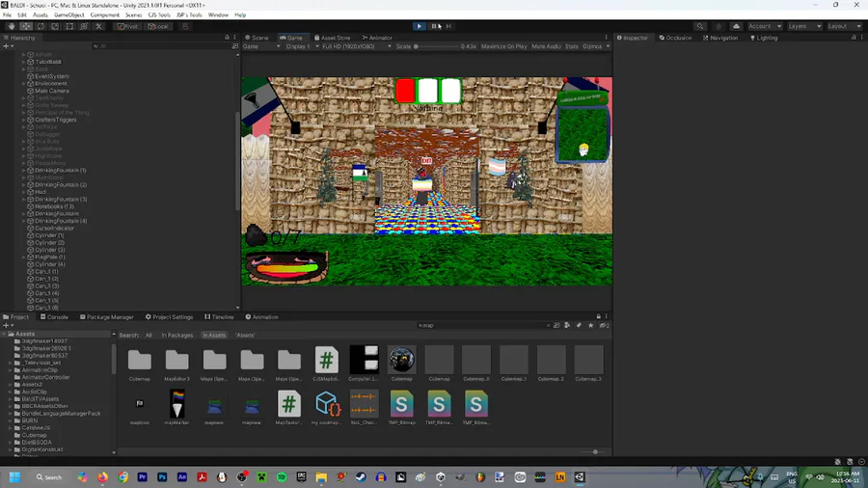
Task: Open the Full HD resolution dropdown
Action: 357,46
